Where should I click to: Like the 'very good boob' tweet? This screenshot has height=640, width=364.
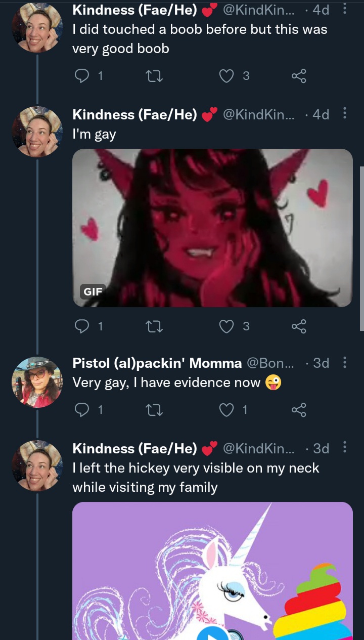coord(226,76)
